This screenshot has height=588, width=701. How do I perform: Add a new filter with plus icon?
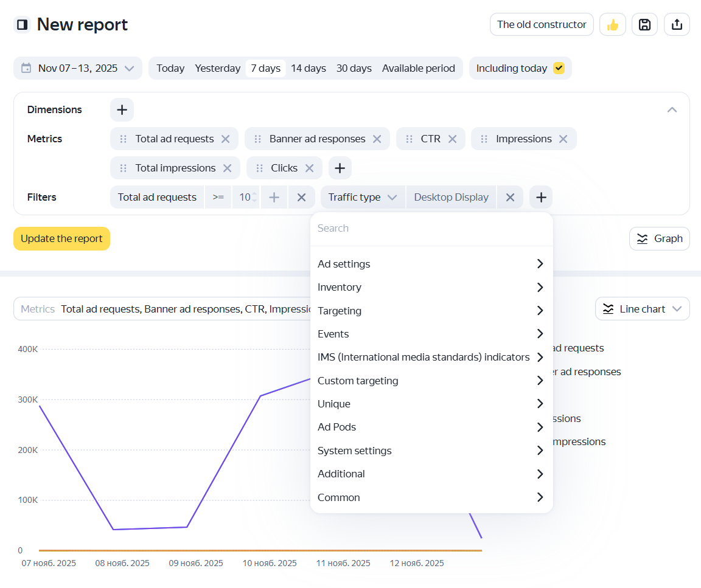pyautogui.click(x=541, y=198)
